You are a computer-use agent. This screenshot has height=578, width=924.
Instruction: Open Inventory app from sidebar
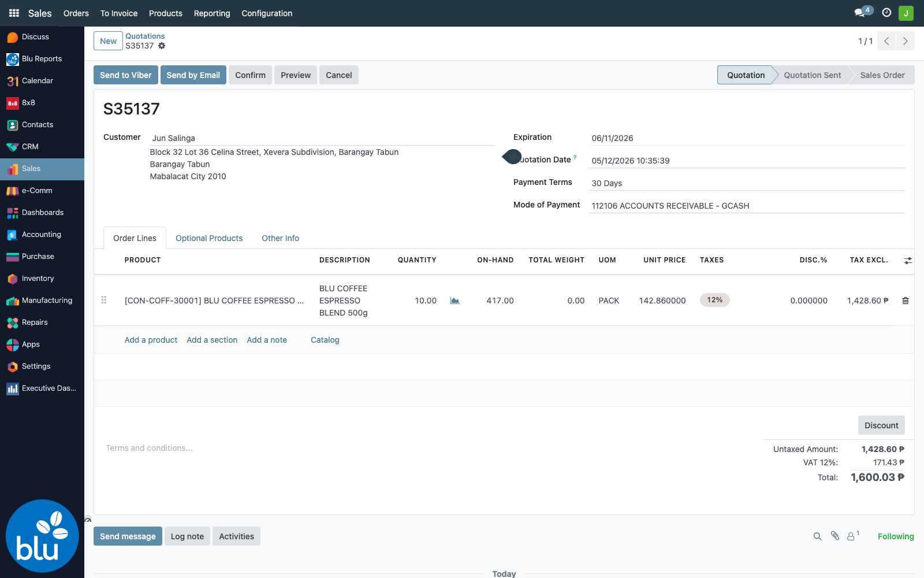pos(42,279)
